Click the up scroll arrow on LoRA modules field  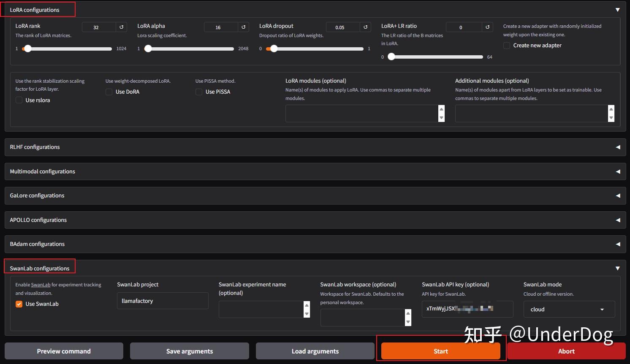pos(441,109)
